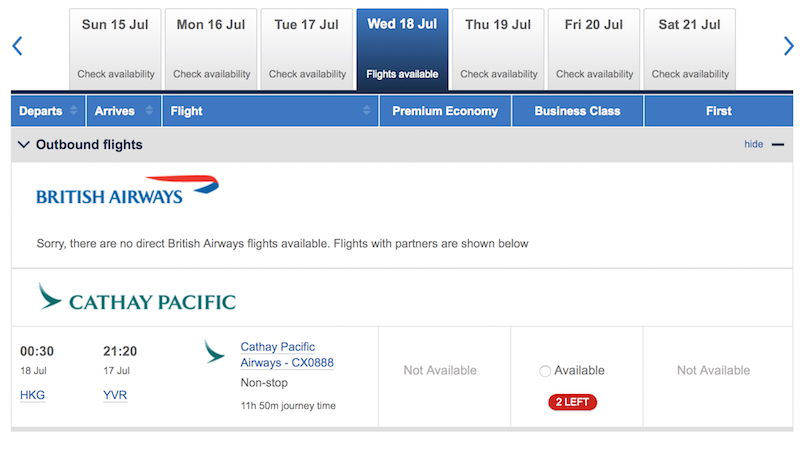Sort by Flight column arrows
This screenshot has width=800, height=450.
click(x=366, y=110)
